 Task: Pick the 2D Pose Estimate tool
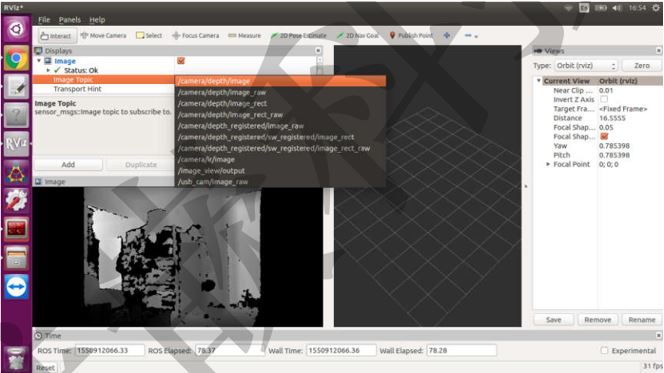pos(299,36)
